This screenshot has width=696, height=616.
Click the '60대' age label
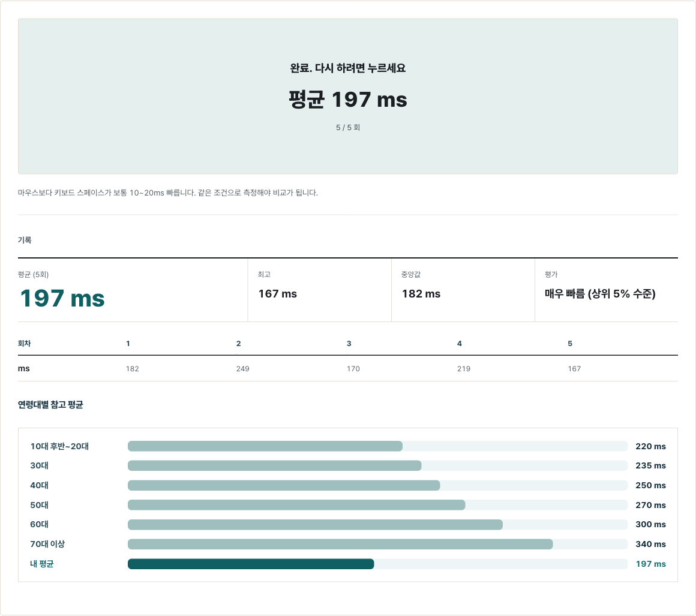[x=39, y=524]
